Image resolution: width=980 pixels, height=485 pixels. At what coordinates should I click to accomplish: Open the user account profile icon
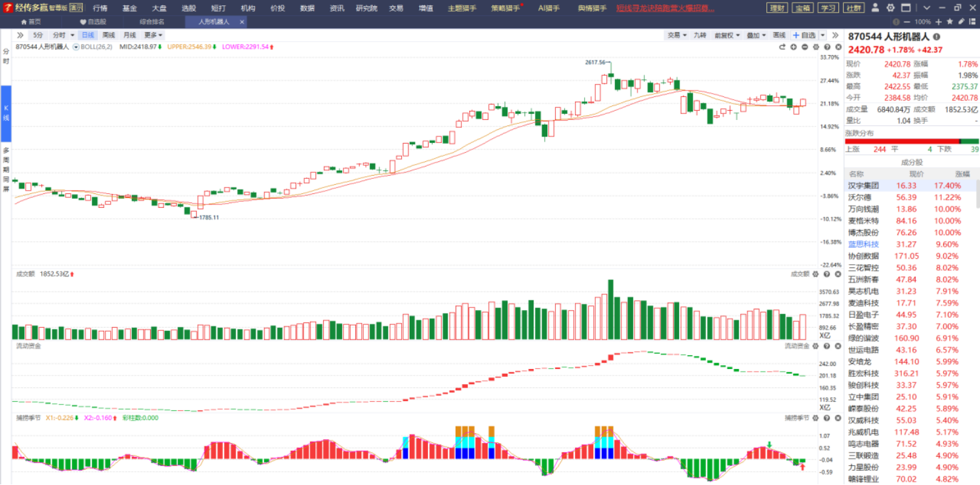[876, 8]
